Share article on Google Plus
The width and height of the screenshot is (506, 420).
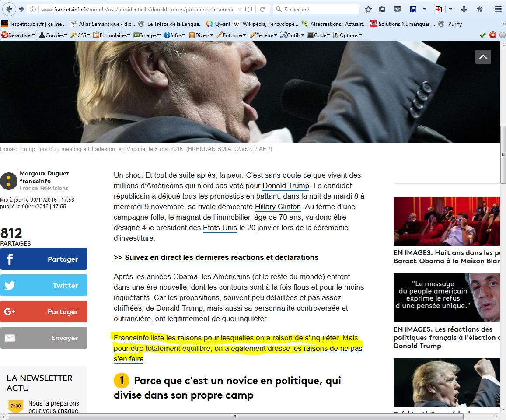tap(44, 311)
